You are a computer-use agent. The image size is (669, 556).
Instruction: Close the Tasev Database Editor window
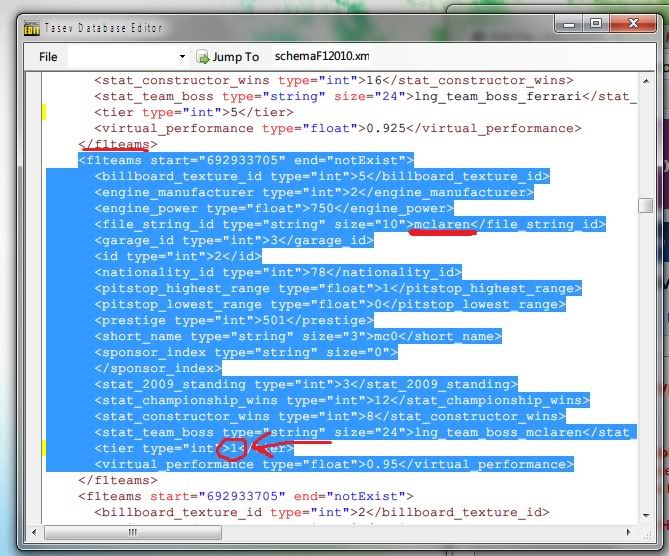click(633, 23)
